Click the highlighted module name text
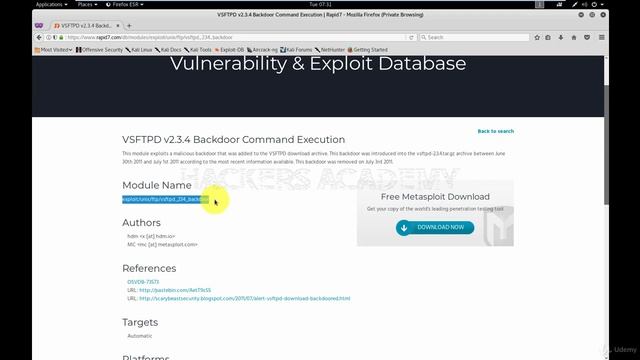This screenshot has width=640, height=360. (x=165, y=199)
